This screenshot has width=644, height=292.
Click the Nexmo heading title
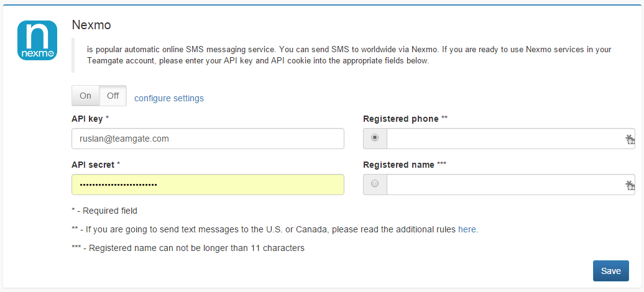point(91,25)
